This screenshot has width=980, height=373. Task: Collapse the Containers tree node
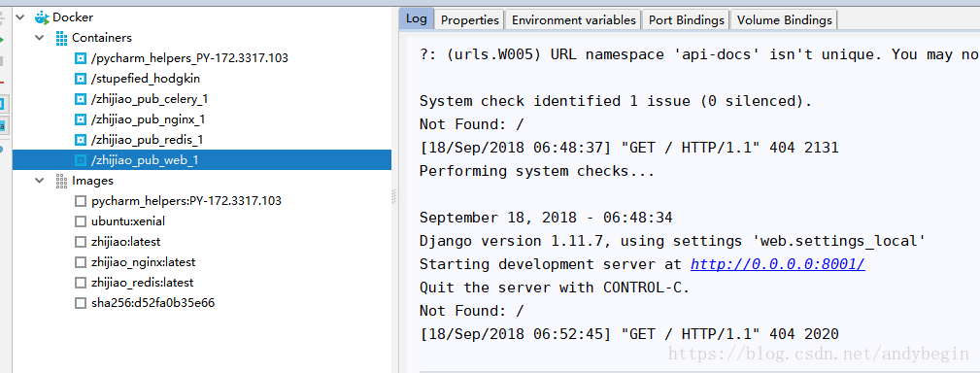click(41, 38)
